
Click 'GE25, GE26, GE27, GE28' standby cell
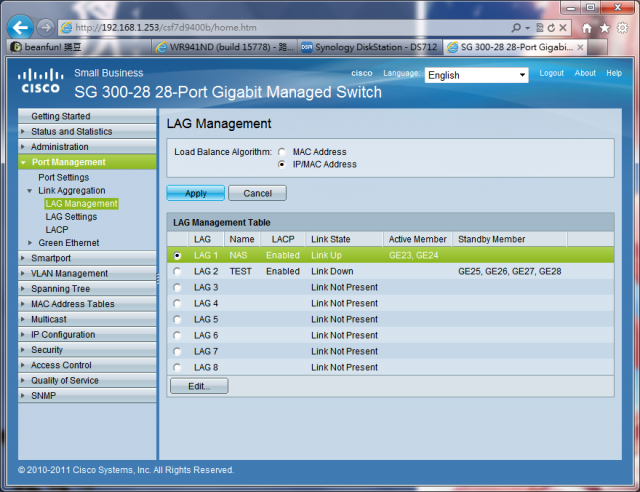pos(509,272)
